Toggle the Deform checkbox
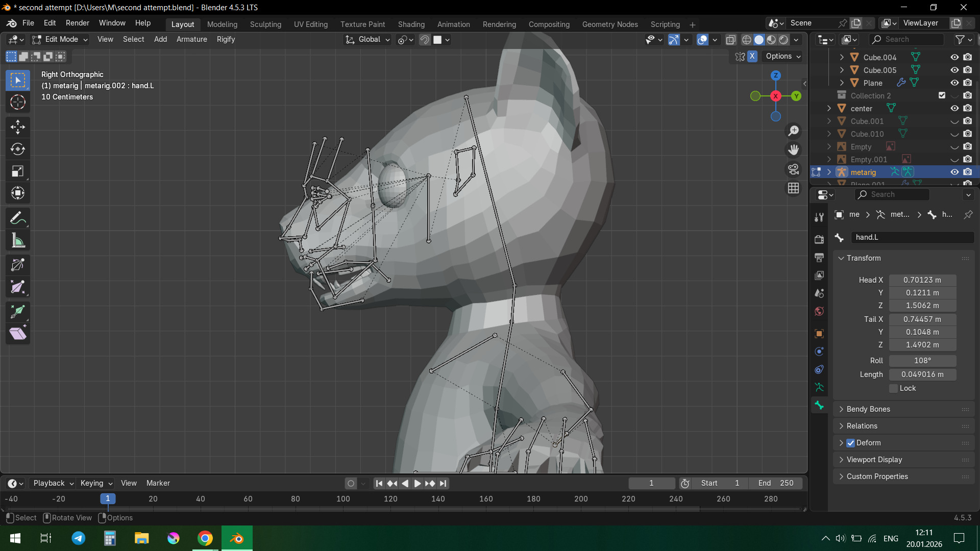The image size is (980, 551). click(x=850, y=443)
